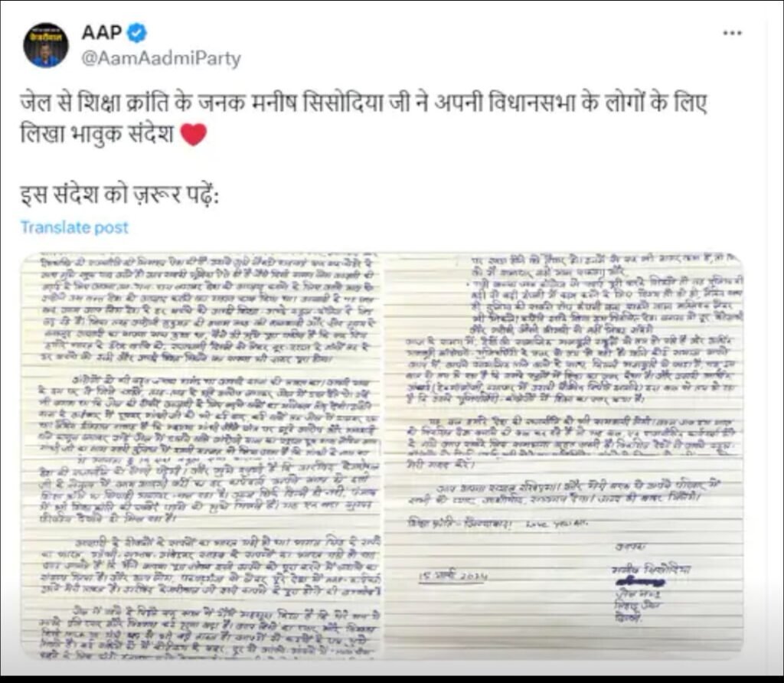The height and width of the screenshot is (683, 784).
Task: Click 'लिखा भावुक संदेश' text before the heart
Action: 97,134
